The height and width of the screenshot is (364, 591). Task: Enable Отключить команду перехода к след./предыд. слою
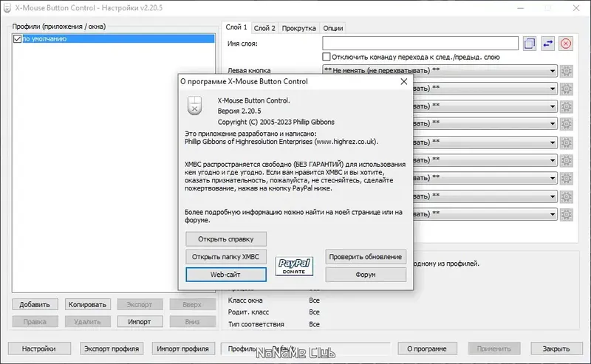327,57
